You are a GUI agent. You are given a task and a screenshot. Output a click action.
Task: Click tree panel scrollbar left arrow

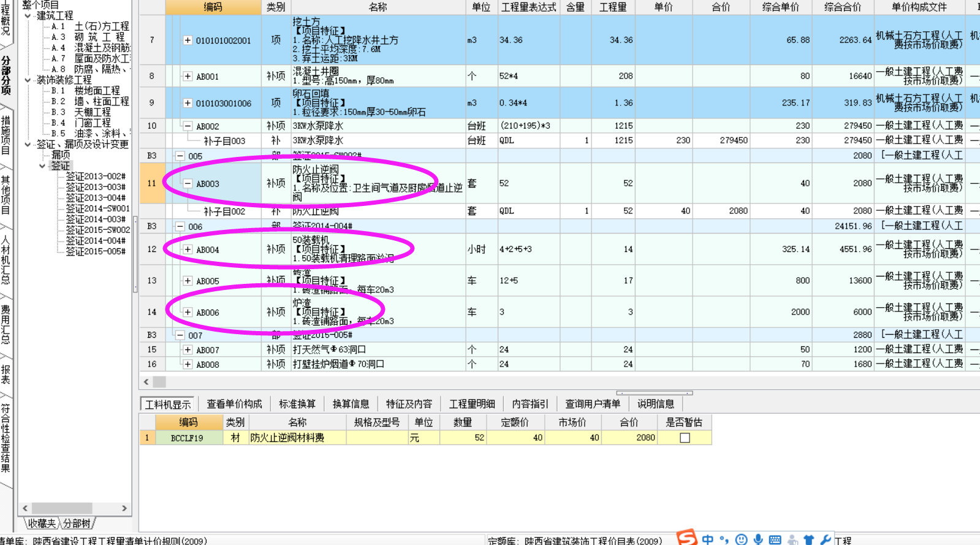[25, 508]
